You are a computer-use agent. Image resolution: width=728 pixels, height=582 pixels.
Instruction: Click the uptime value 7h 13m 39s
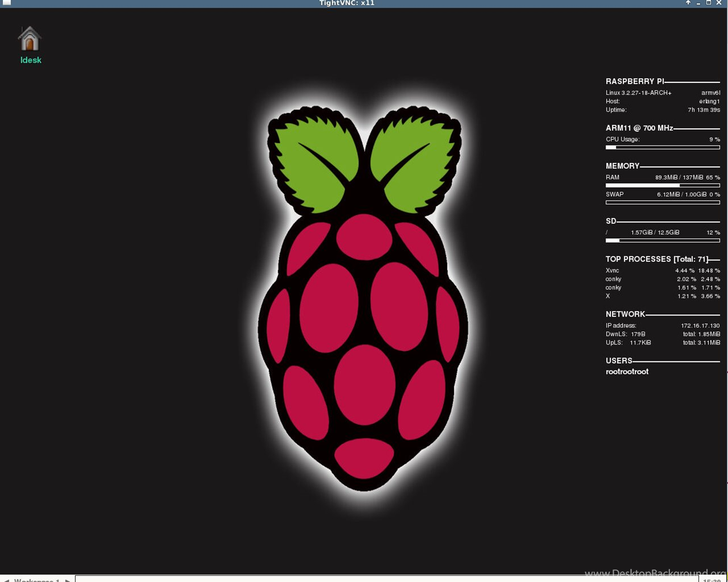[x=704, y=110]
